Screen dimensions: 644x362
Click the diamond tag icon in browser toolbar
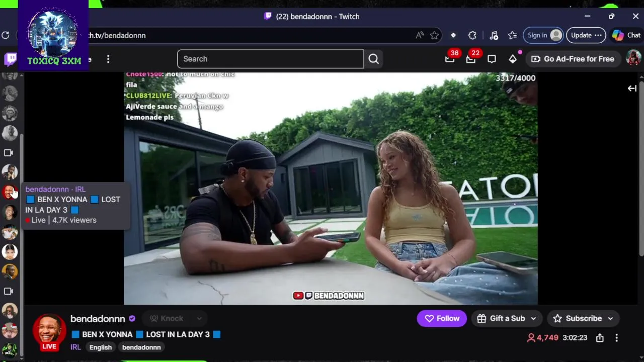[453, 35]
